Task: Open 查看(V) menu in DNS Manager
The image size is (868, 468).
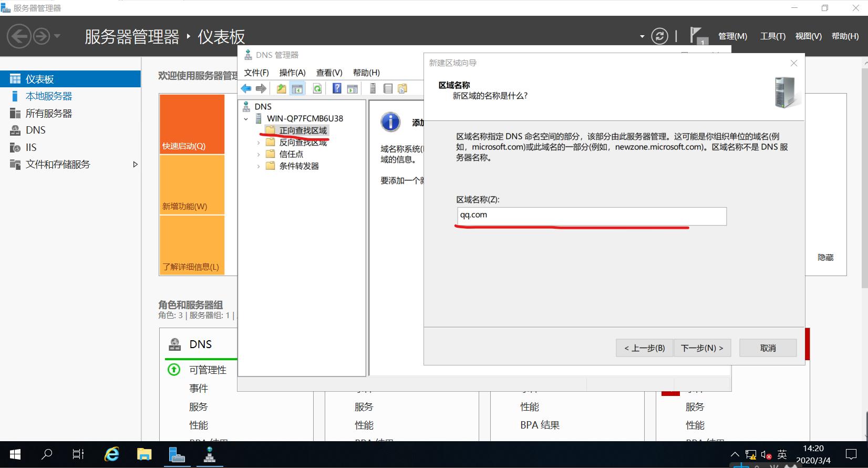Action: [x=329, y=73]
